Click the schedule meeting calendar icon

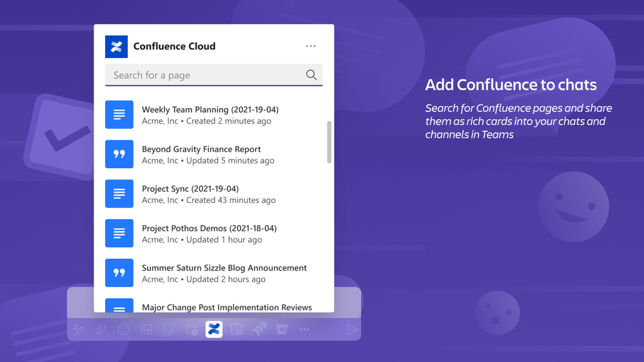pos(191,329)
